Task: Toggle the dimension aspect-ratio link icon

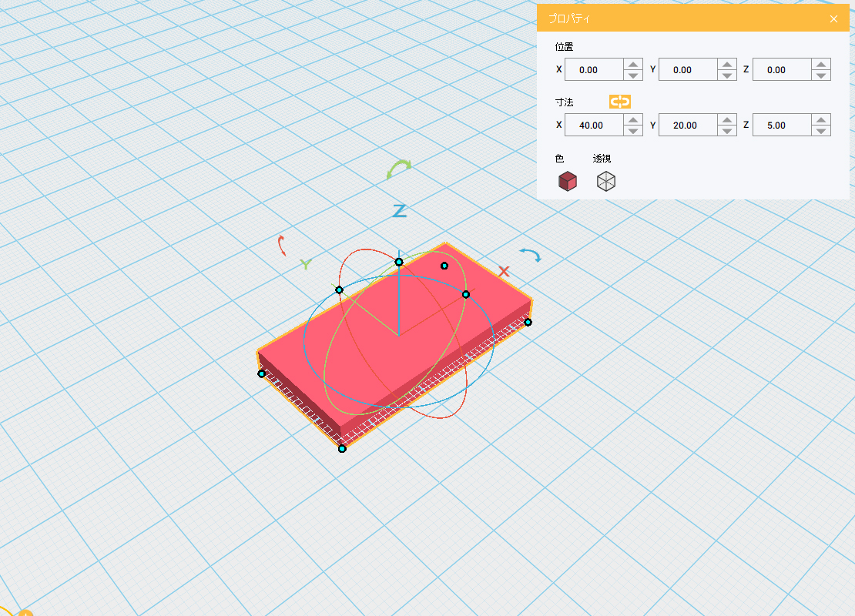Action: tap(619, 102)
